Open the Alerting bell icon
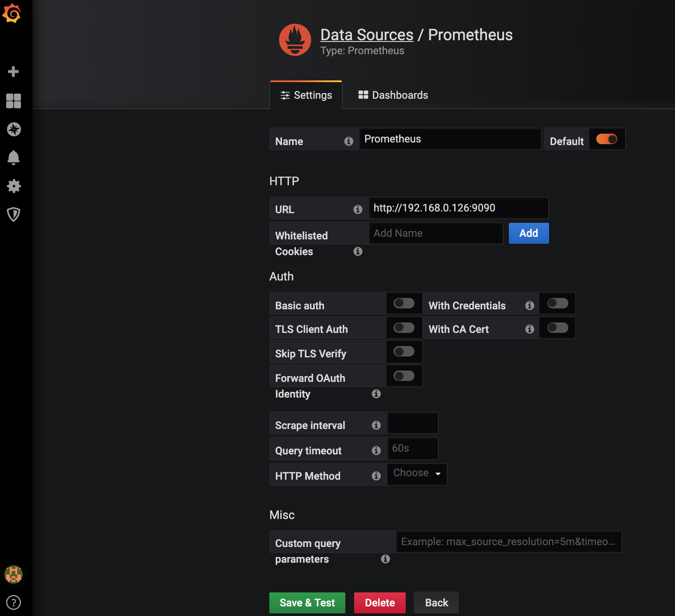This screenshot has width=675, height=616. point(14,158)
